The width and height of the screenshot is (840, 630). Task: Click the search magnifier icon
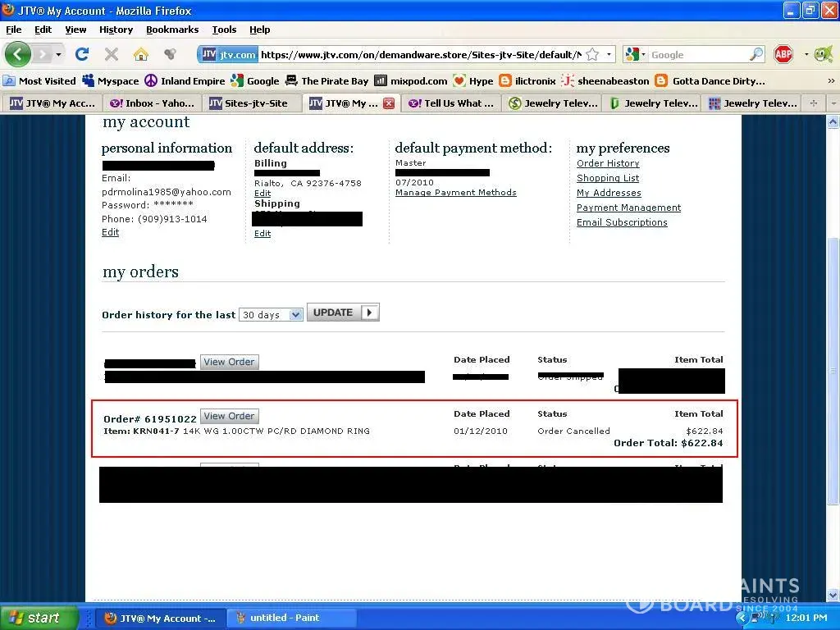point(756,54)
